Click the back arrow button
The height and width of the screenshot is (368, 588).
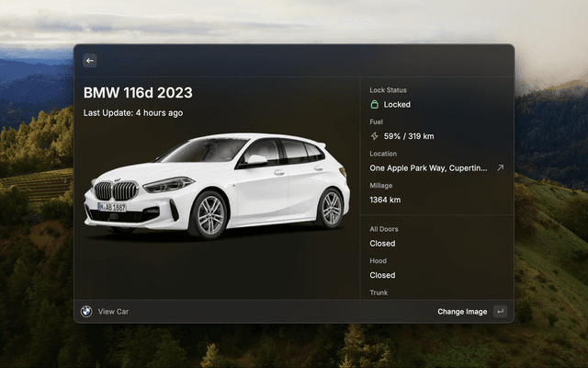[90, 61]
